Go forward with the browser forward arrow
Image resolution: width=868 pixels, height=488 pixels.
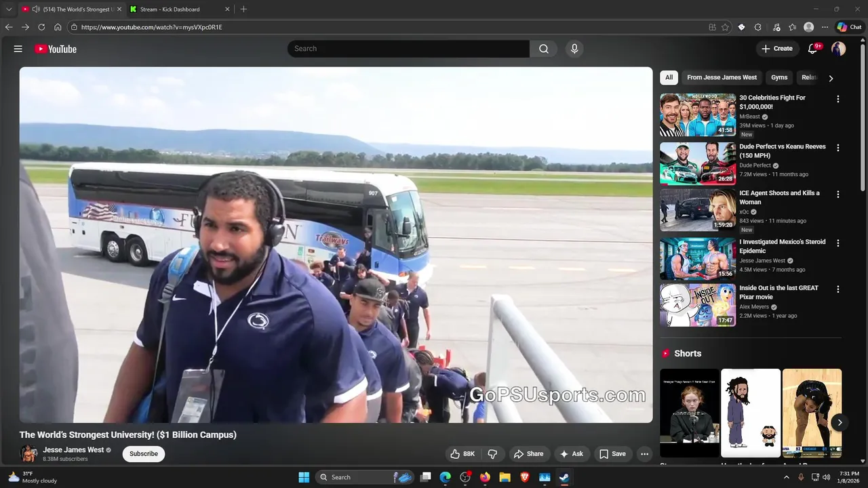pos(25,27)
